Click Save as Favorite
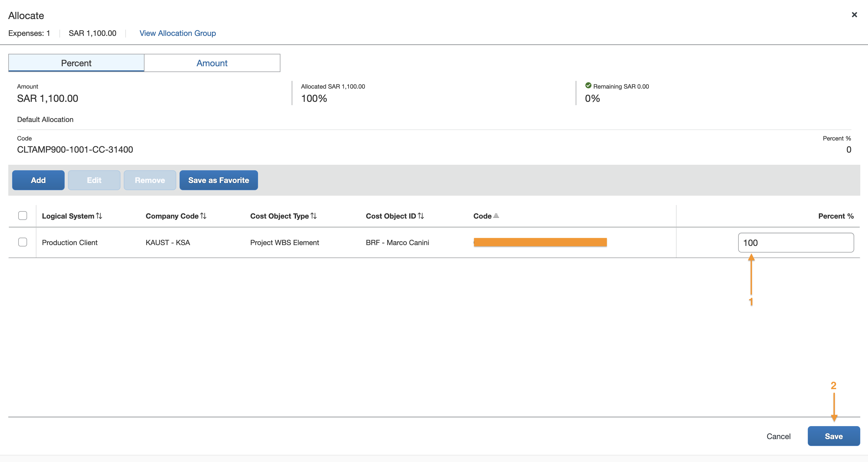This screenshot has width=868, height=462. [x=219, y=180]
